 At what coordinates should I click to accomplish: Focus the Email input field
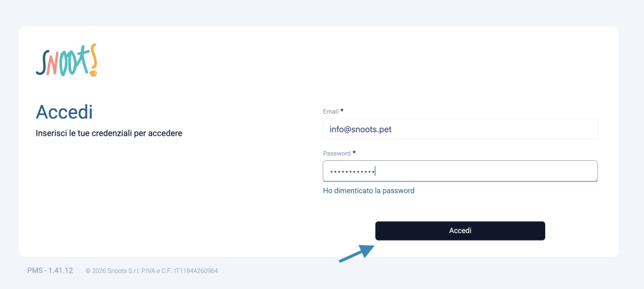click(460, 129)
